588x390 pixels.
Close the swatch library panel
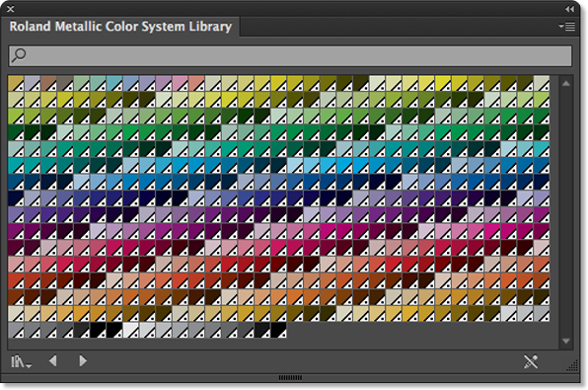click(x=11, y=9)
